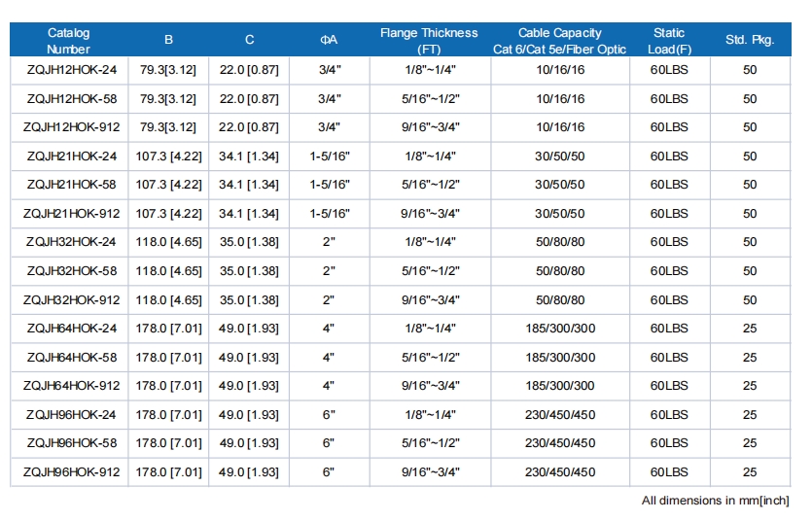Select cable capacity in the ZQJH64HOK-24 row
Screen dimensions: 812x521
coord(559,329)
